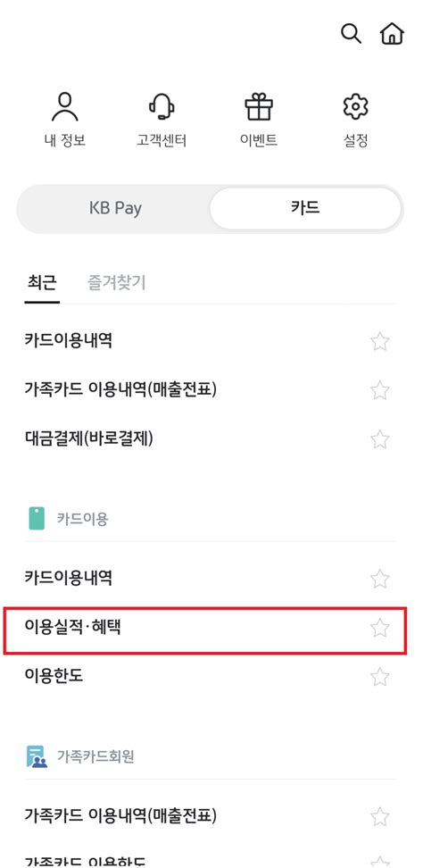This screenshot has width=423, height=868.
Task: Open the search magnifier icon
Action: (x=351, y=34)
